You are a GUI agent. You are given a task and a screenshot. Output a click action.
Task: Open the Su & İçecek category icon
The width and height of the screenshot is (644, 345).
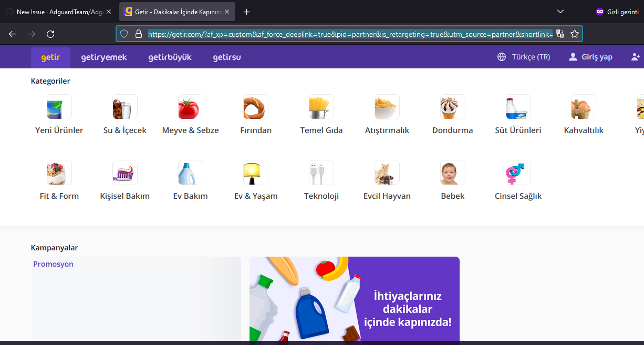124,107
